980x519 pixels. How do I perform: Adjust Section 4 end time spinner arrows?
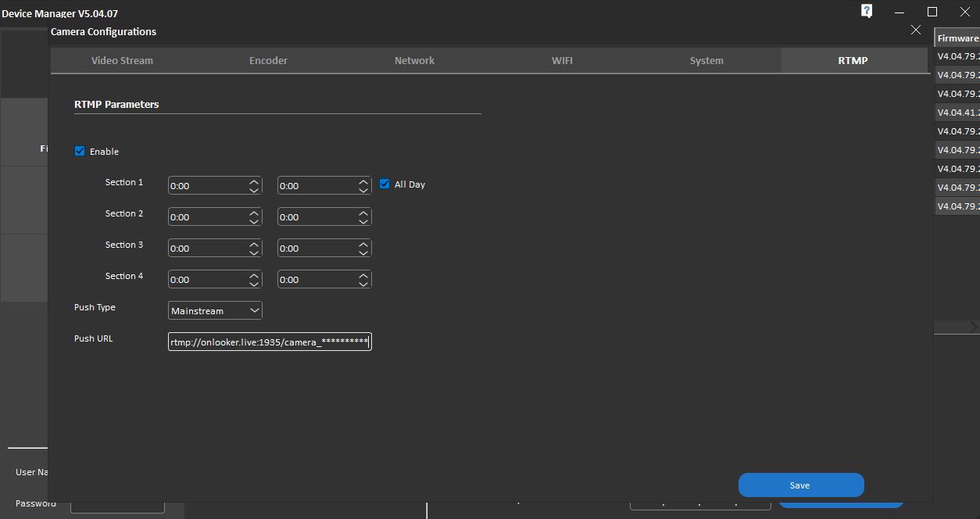[363, 279]
